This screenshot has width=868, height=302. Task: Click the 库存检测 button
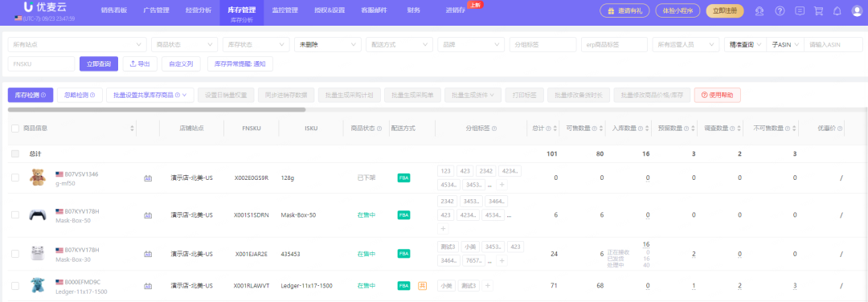click(x=31, y=95)
